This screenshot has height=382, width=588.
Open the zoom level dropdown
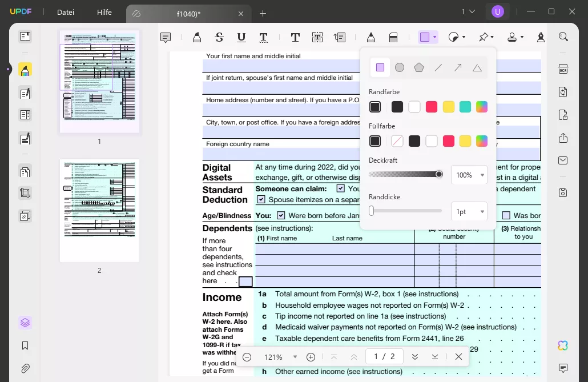point(295,357)
